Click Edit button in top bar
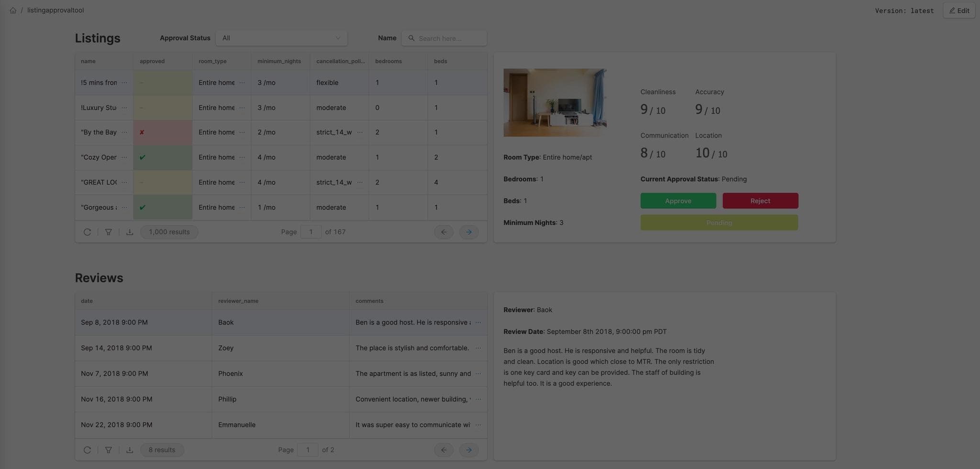980x469 pixels. (959, 11)
